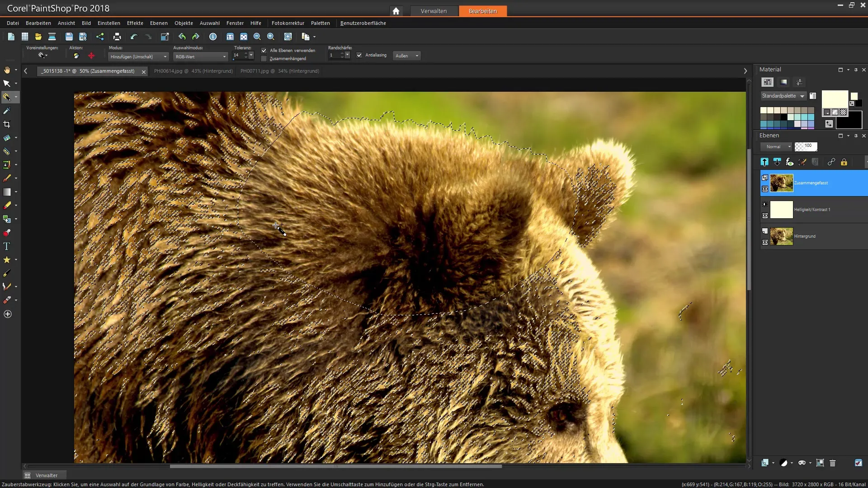Screen dimensions: 868x488
Task: Switch Material panel to swatches mode
Action: click(768, 82)
